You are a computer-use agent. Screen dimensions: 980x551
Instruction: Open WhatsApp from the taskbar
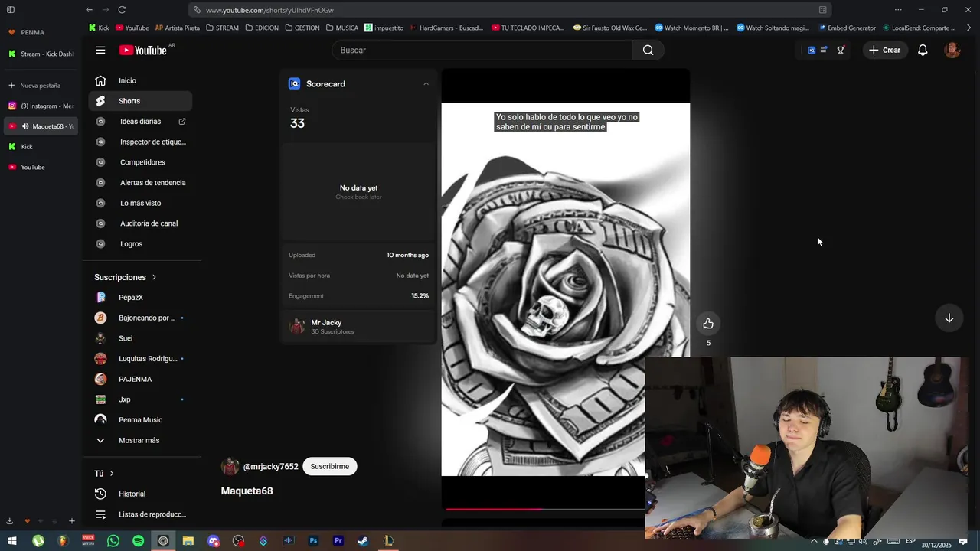click(113, 541)
